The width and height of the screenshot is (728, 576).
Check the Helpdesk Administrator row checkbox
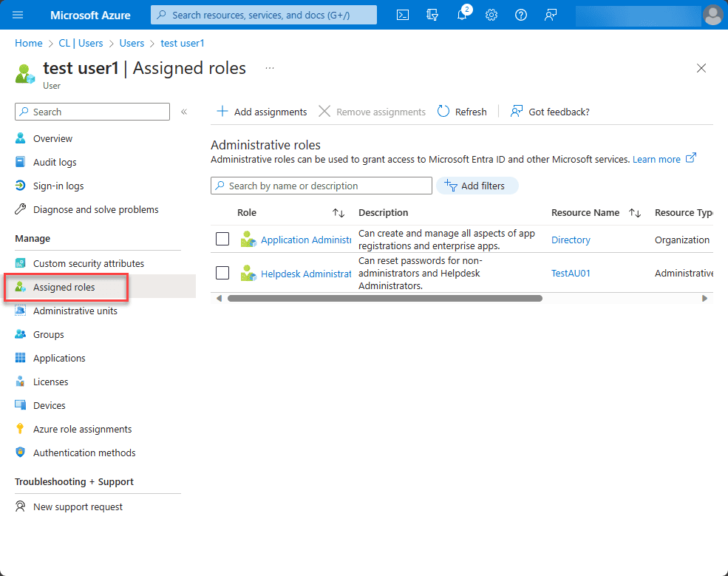click(x=222, y=273)
